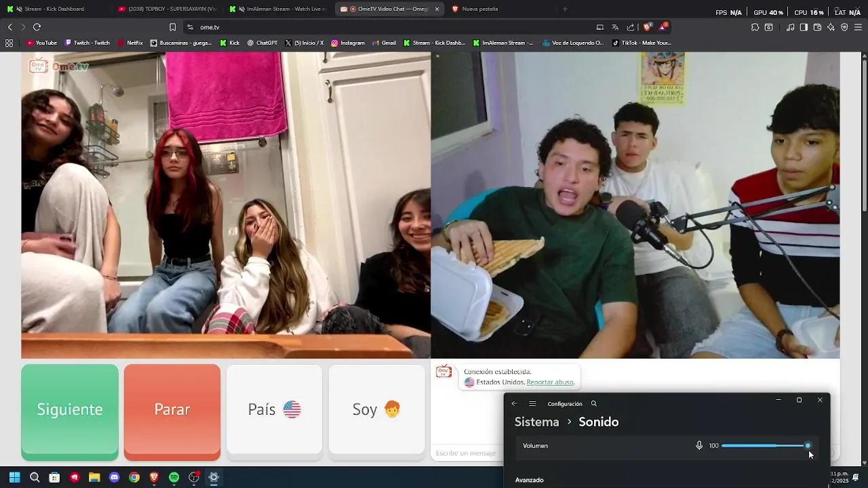Click the Reportar abuso link
The height and width of the screenshot is (488, 868).
pos(550,382)
